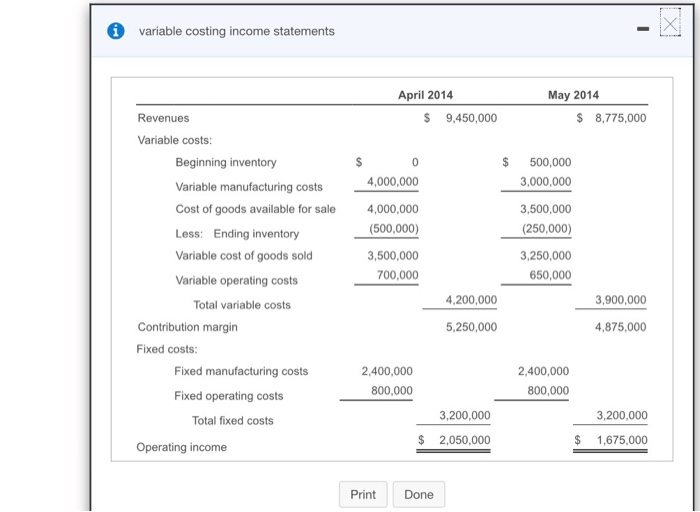This screenshot has width=700, height=512.
Task: Click the Print button
Action: point(363,494)
